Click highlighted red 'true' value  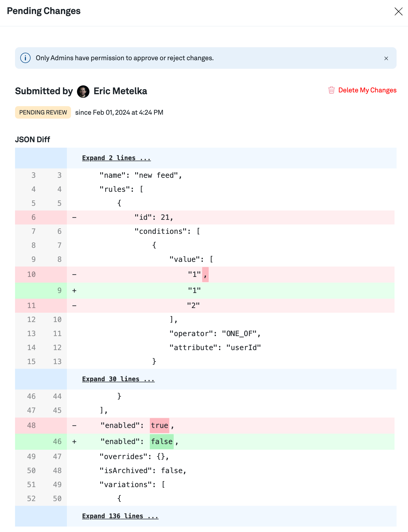click(159, 426)
